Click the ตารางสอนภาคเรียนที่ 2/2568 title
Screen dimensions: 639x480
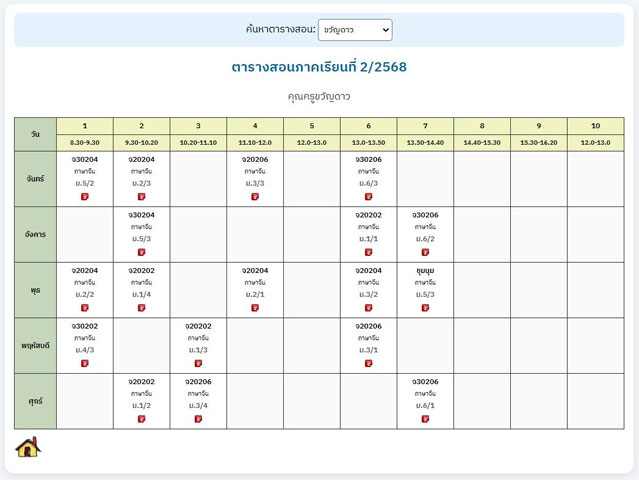[319, 68]
